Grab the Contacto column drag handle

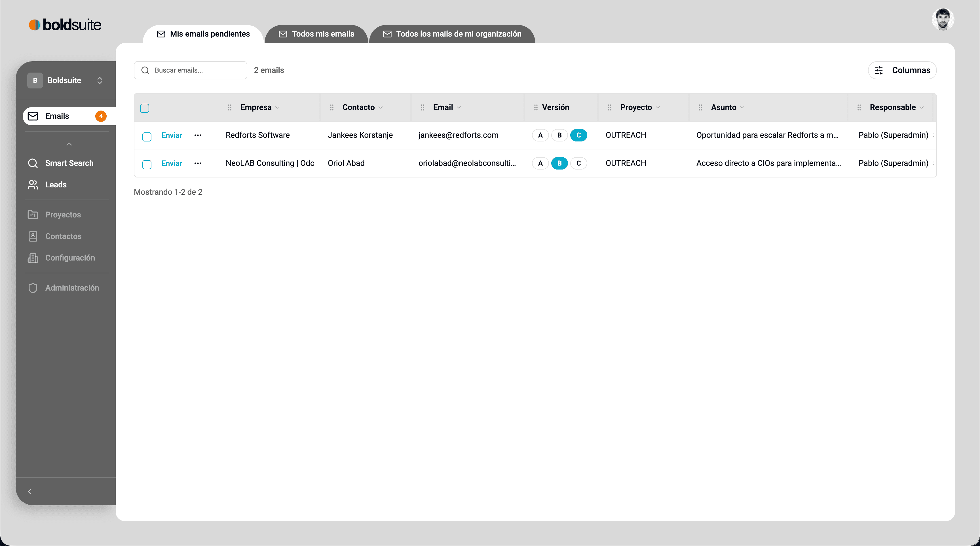pos(332,108)
